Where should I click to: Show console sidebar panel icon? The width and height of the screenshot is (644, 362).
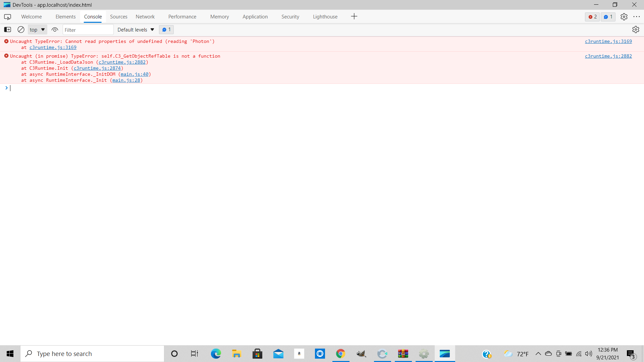[x=7, y=29]
